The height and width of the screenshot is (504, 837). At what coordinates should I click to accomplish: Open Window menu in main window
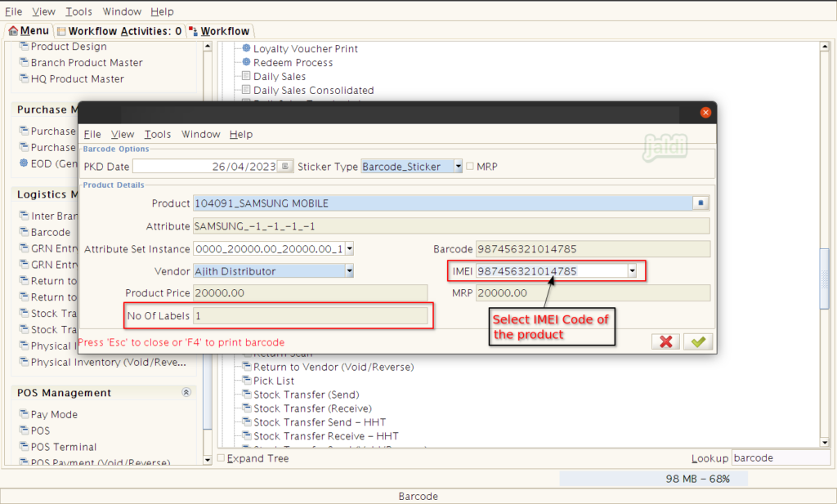point(122,11)
